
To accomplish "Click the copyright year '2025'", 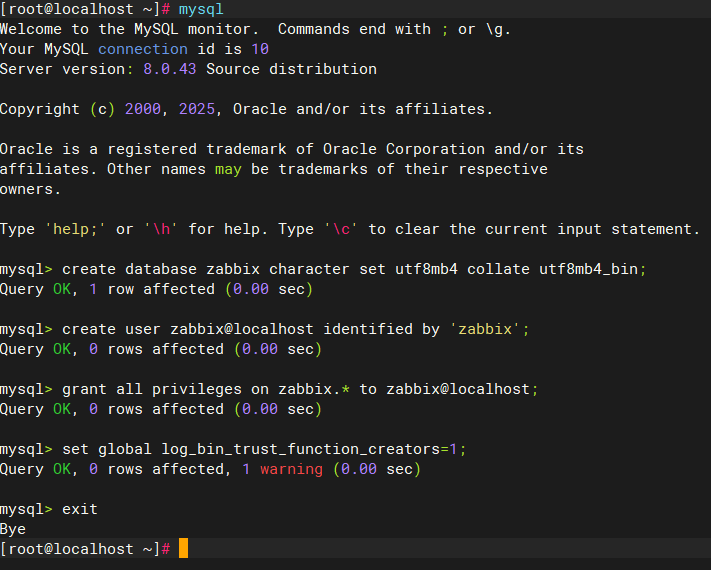I will [196, 109].
